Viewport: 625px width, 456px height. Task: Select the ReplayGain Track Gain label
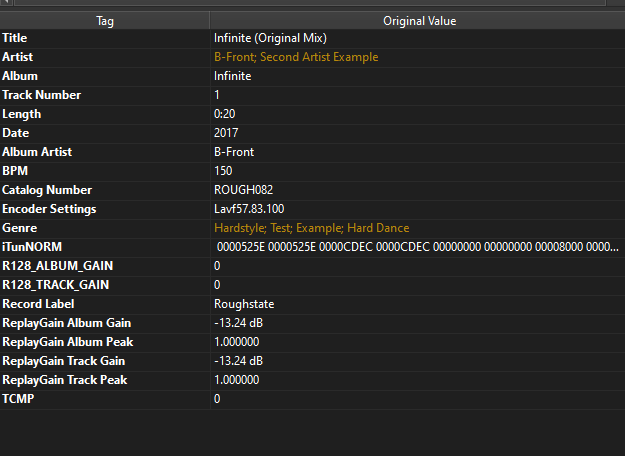pyautogui.click(x=64, y=361)
